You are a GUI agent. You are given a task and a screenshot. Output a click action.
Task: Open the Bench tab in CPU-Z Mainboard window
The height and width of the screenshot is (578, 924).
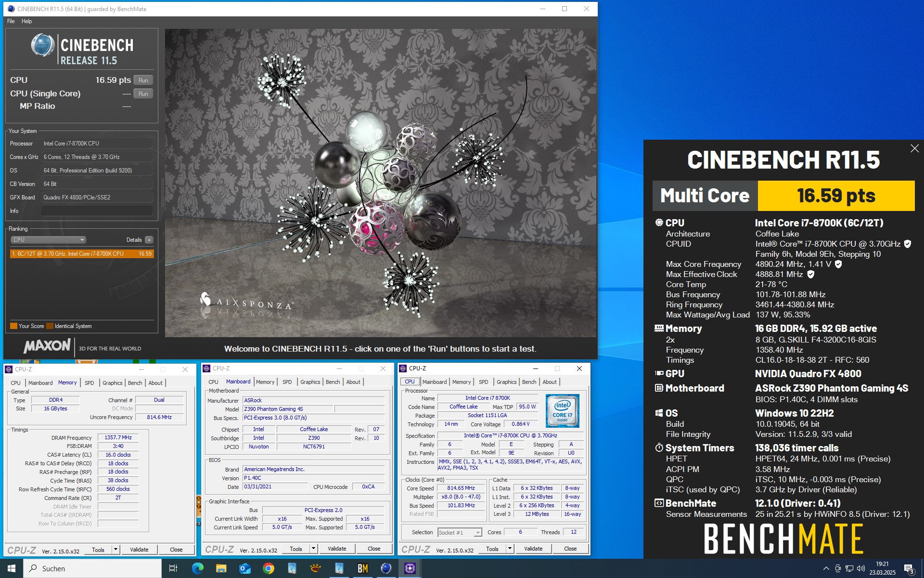point(333,382)
